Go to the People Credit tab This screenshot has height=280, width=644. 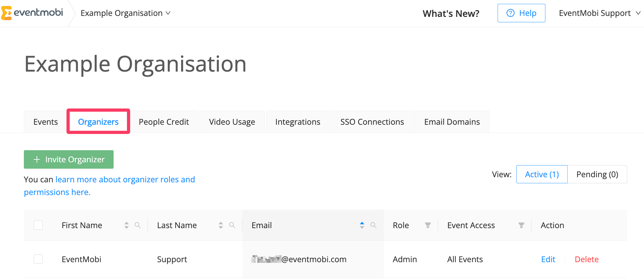pyautogui.click(x=164, y=122)
